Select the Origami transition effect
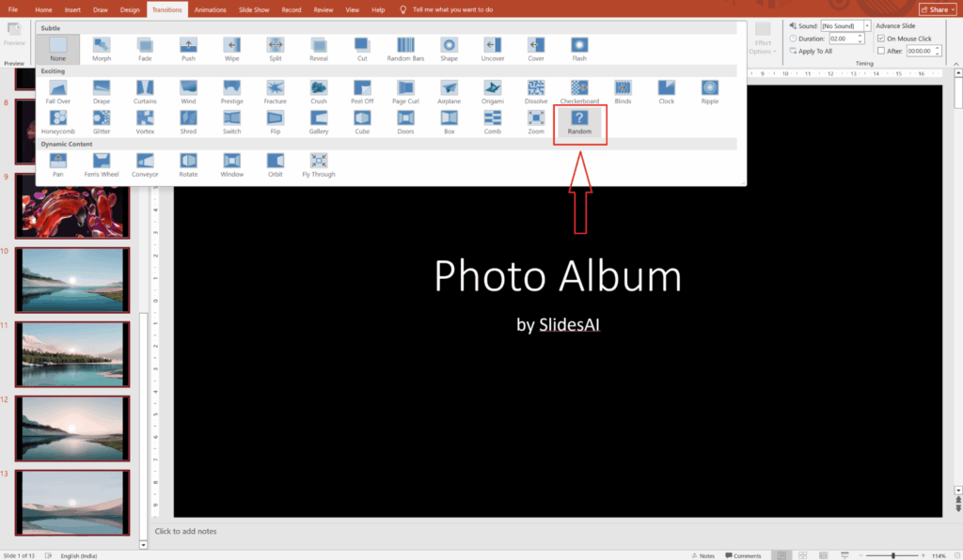The width and height of the screenshot is (963, 560). [x=493, y=91]
